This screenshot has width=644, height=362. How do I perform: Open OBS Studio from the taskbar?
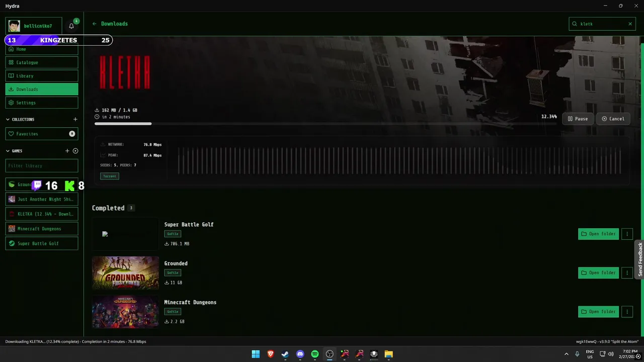point(330,354)
